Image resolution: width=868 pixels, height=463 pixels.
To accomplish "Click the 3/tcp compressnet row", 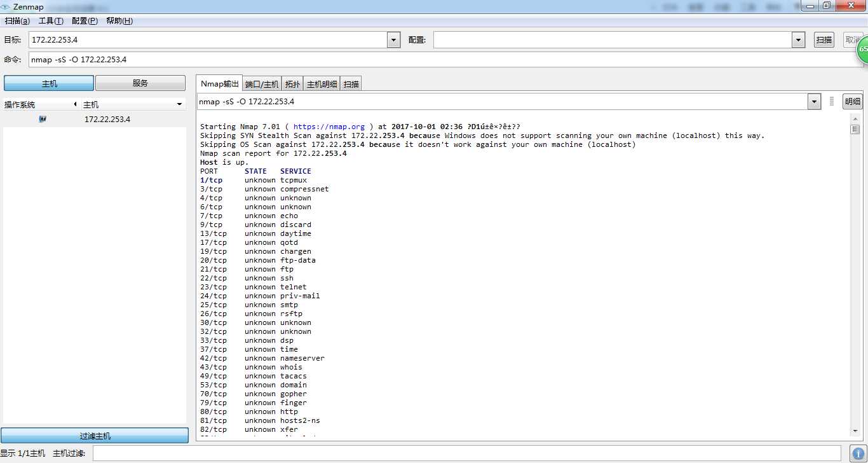I will pyautogui.click(x=264, y=189).
